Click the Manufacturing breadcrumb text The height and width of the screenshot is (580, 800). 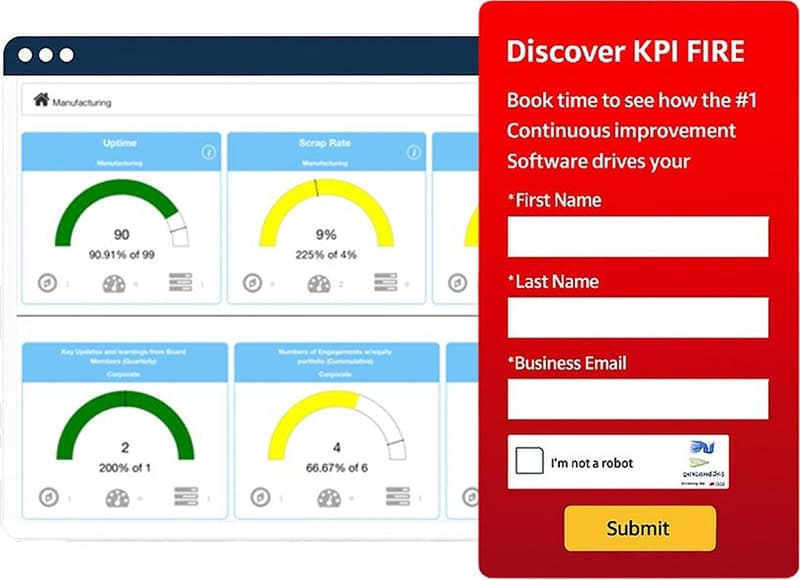pyautogui.click(x=82, y=103)
